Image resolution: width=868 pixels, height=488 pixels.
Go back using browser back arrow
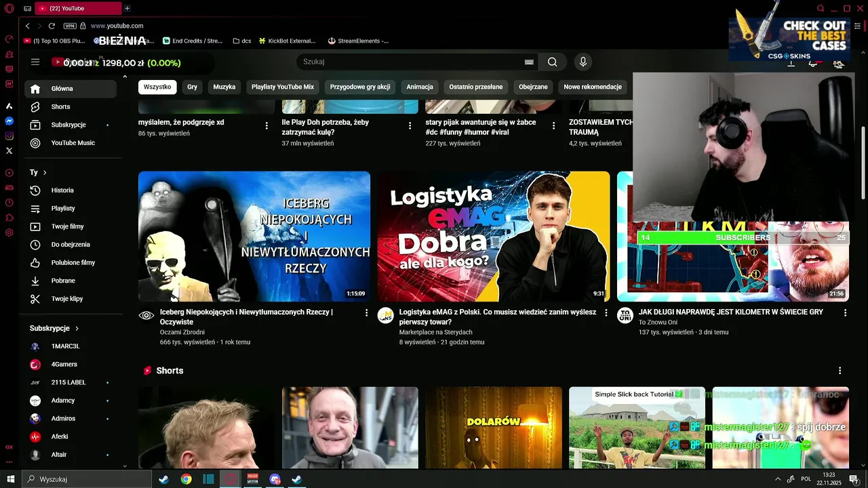[x=27, y=26]
